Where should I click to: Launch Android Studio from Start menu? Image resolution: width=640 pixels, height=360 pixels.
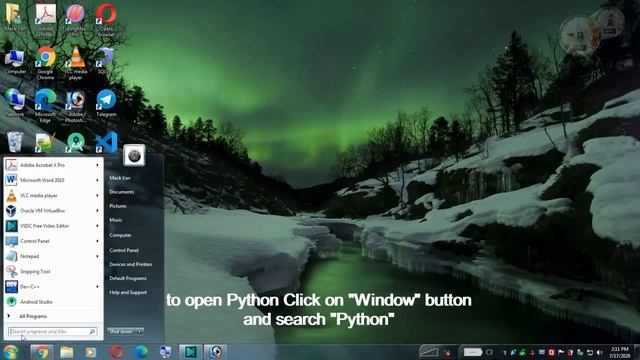[x=53, y=302]
